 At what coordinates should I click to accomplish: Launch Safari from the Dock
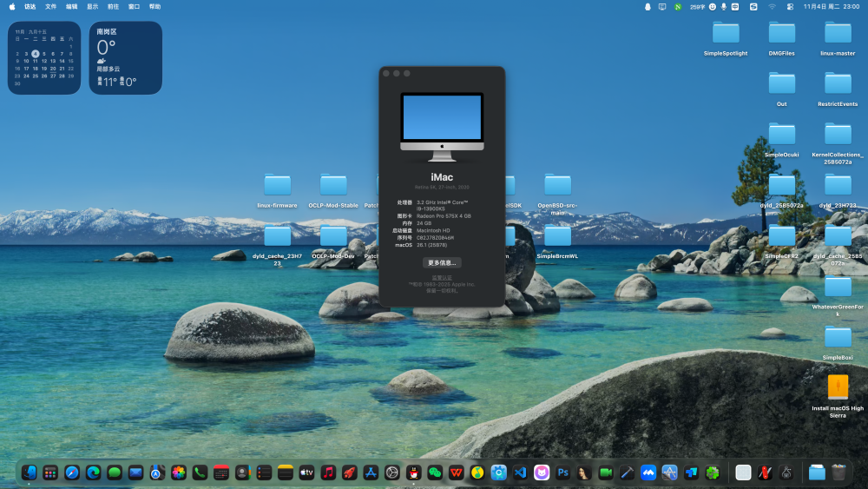[72, 472]
